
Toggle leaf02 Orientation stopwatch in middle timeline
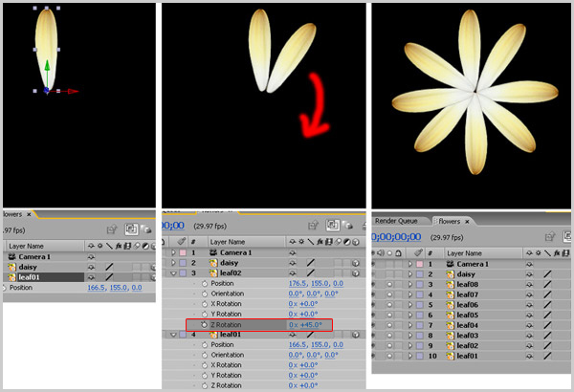[x=205, y=294]
